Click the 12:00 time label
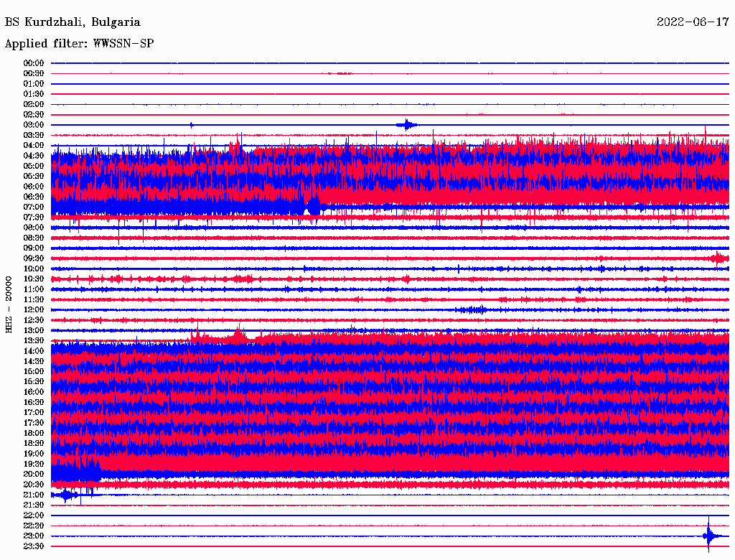 click(x=34, y=310)
